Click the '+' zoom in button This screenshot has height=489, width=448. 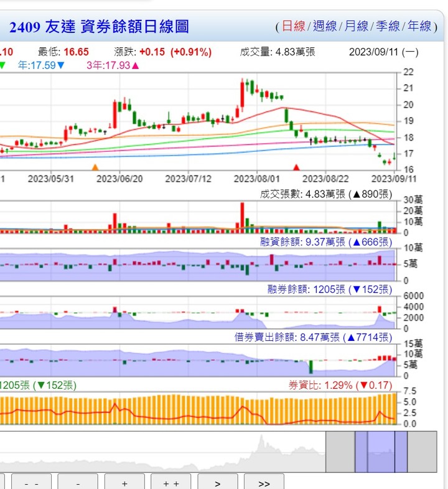tap(124, 482)
